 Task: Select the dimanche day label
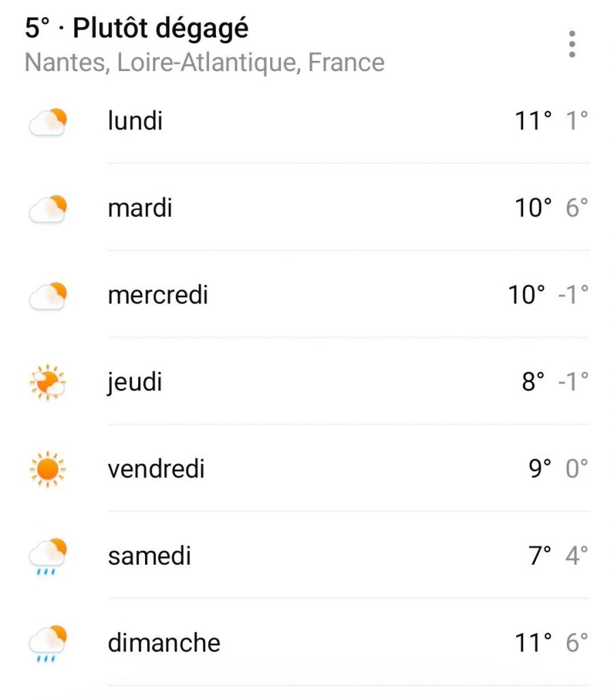point(164,643)
